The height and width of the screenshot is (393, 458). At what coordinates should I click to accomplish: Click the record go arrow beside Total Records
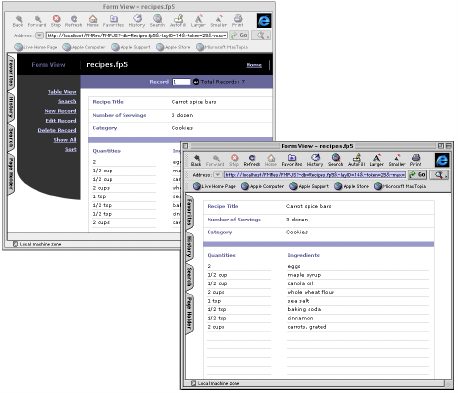pyautogui.click(x=196, y=82)
